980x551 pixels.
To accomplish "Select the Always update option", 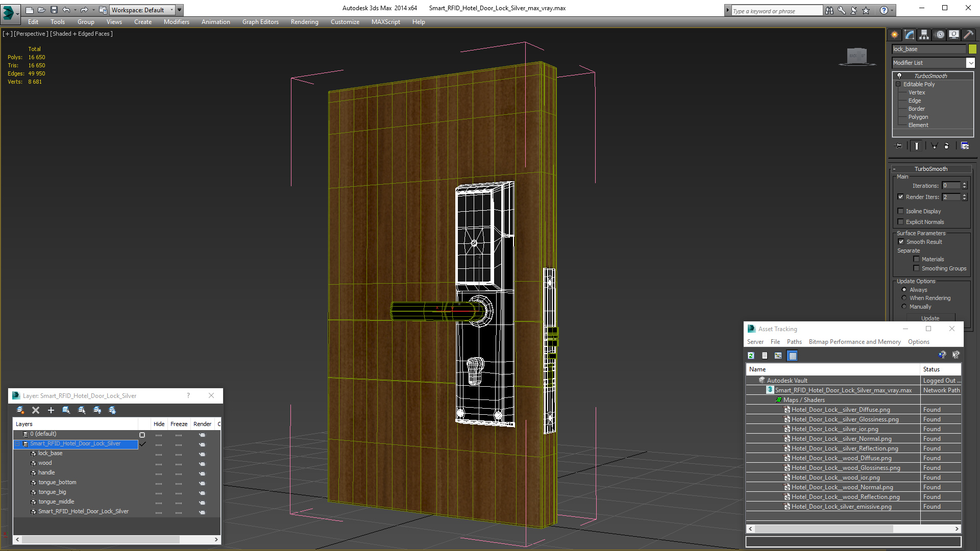I will pyautogui.click(x=904, y=290).
